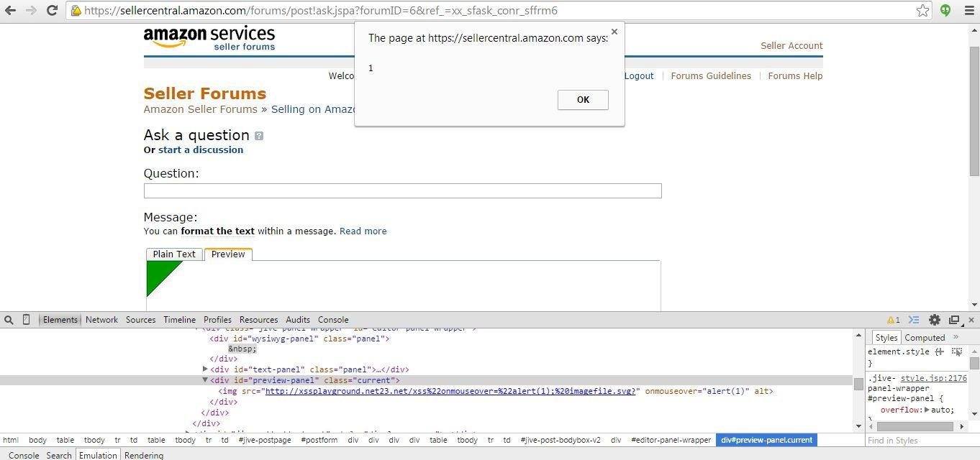This screenshot has height=460, width=980.
Task: Open the drawer Console tab
Action: 24,455
